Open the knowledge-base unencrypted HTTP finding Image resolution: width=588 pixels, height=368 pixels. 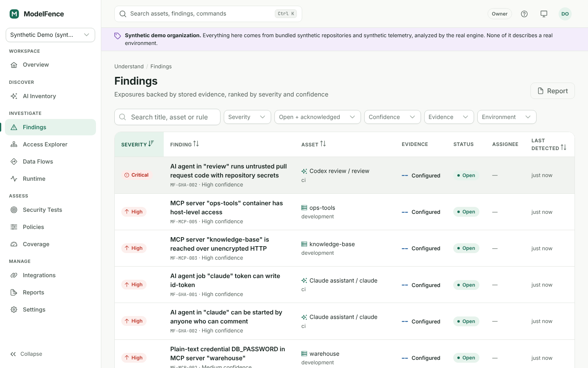tap(220, 244)
